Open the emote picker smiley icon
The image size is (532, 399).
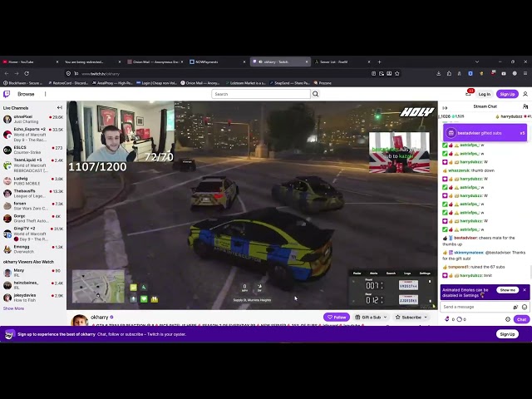pos(525,307)
